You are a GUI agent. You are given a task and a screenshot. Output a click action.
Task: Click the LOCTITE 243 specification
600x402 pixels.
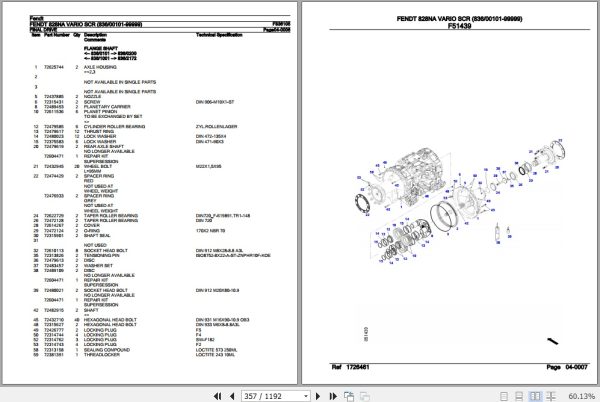click(x=215, y=355)
